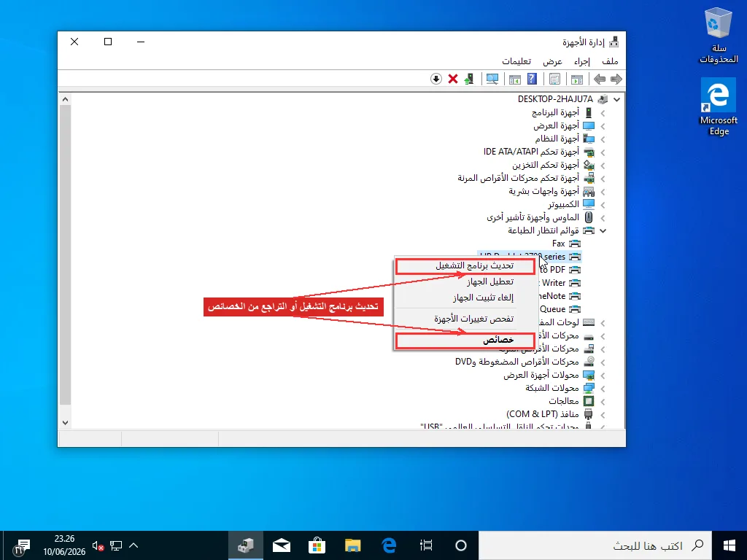
Task: Expand معالجات category
Action: click(603, 402)
